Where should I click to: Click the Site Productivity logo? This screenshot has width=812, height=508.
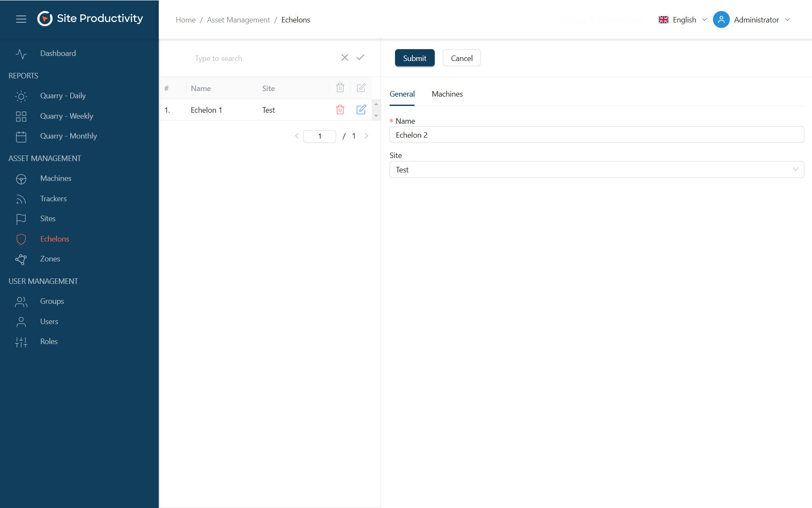(x=90, y=19)
